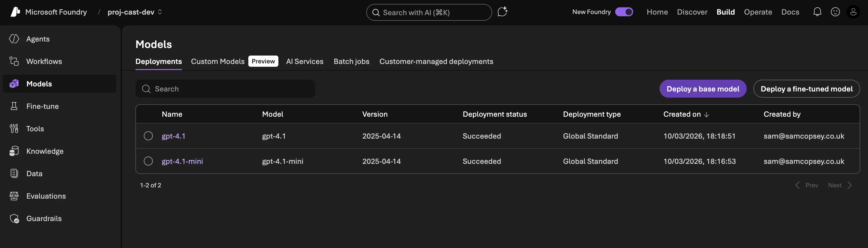Click the Microsoft Foundry logo icon

click(x=15, y=12)
